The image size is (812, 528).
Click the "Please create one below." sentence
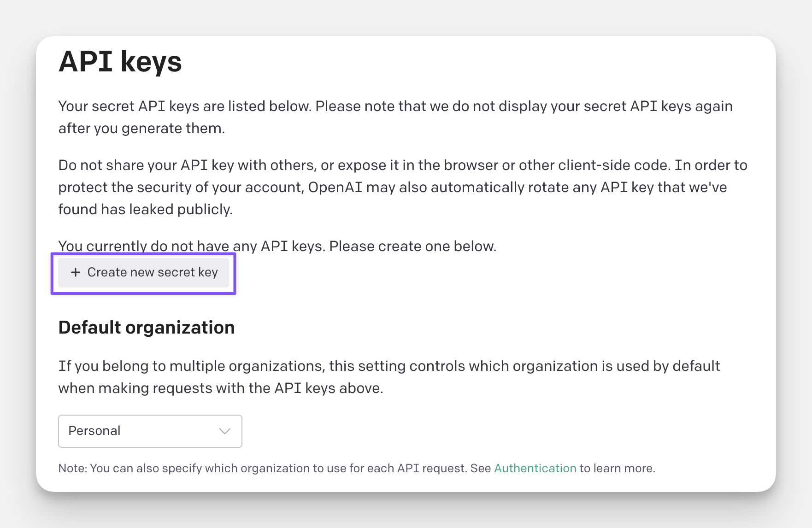point(412,246)
